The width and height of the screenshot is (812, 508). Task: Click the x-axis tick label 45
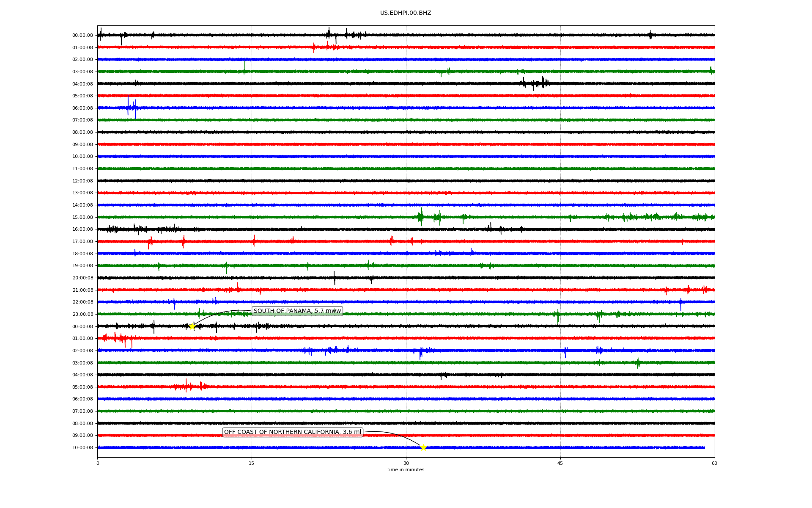(x=560, y=463)
